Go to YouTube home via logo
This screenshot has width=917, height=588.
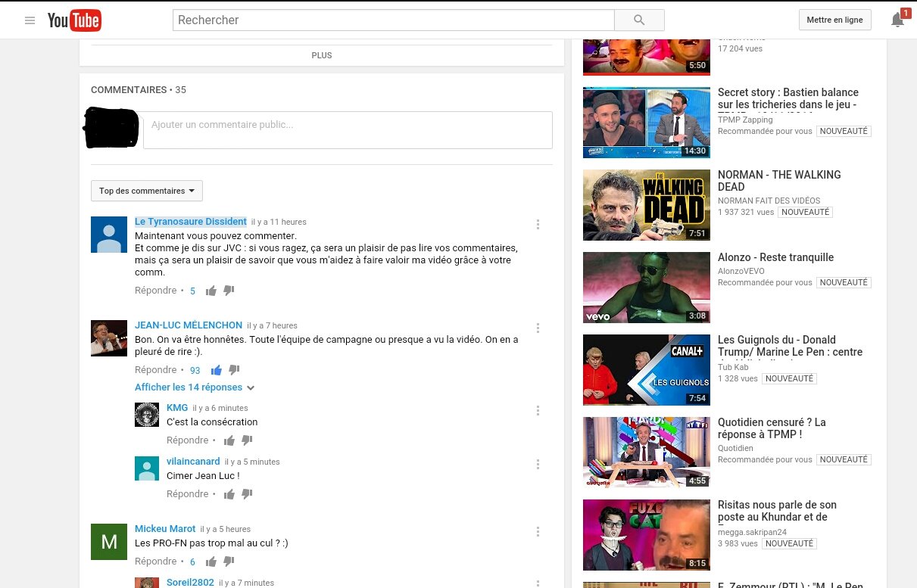pos(74,20)
